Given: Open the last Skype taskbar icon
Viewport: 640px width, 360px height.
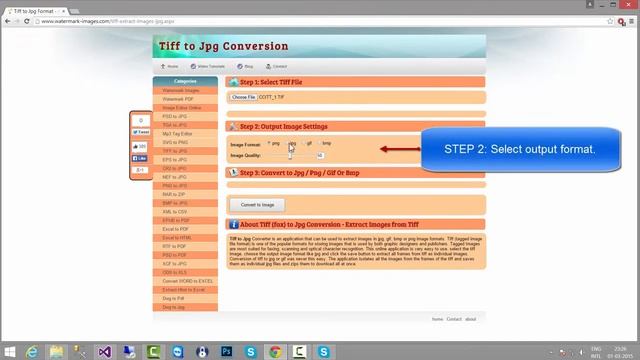Looking at the screenshot, I should 324,352.
